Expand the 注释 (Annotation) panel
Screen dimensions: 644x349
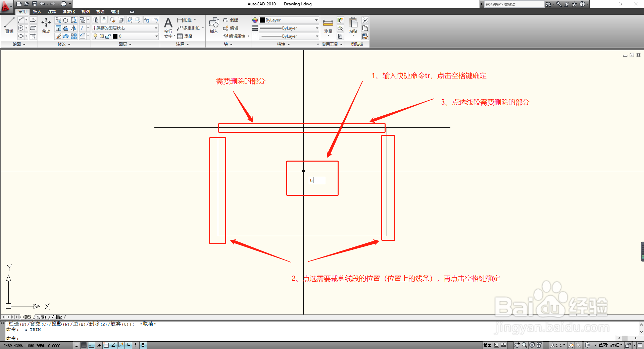pos(183,44)
